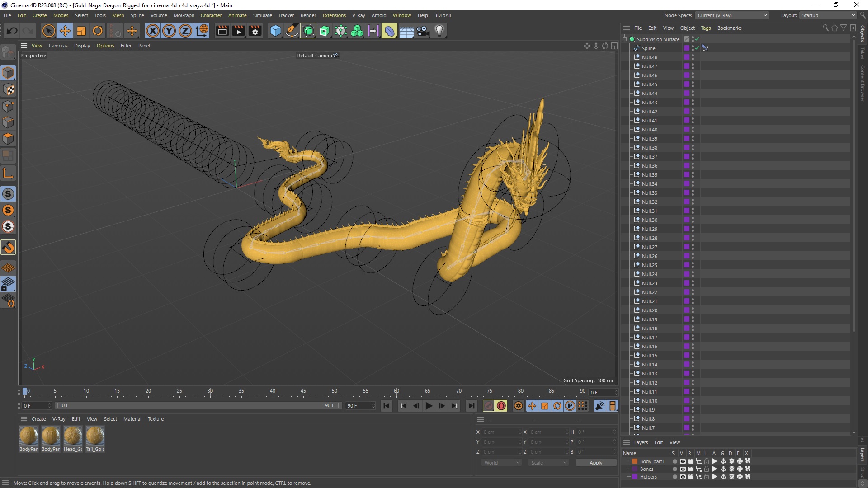Search objects with magnifier icon
This screenshot has height=488, width=868.
(826, 28)
